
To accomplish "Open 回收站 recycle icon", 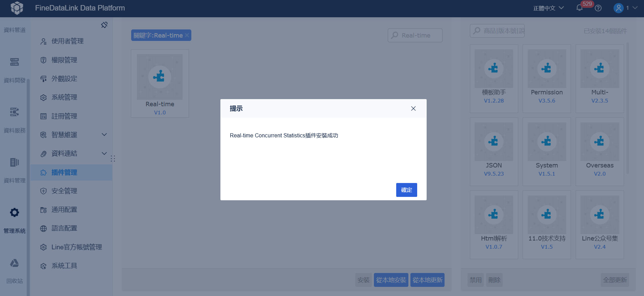I will 15,263.
